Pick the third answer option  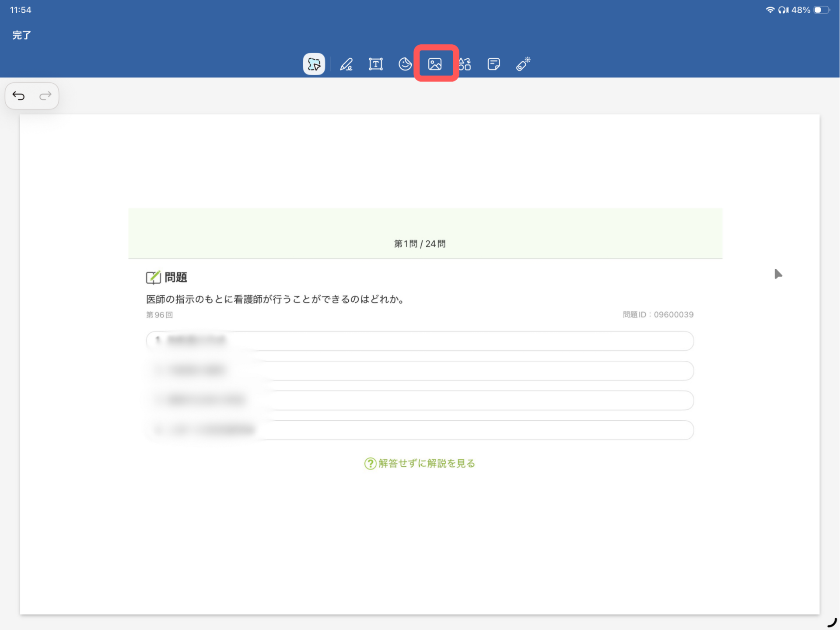[x=420, y=400]
